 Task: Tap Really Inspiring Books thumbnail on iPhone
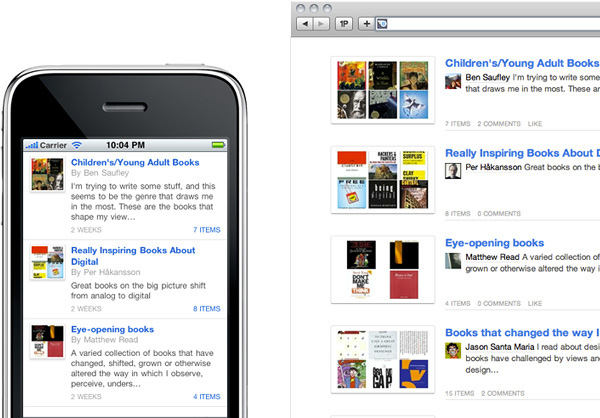pos(47,262)
